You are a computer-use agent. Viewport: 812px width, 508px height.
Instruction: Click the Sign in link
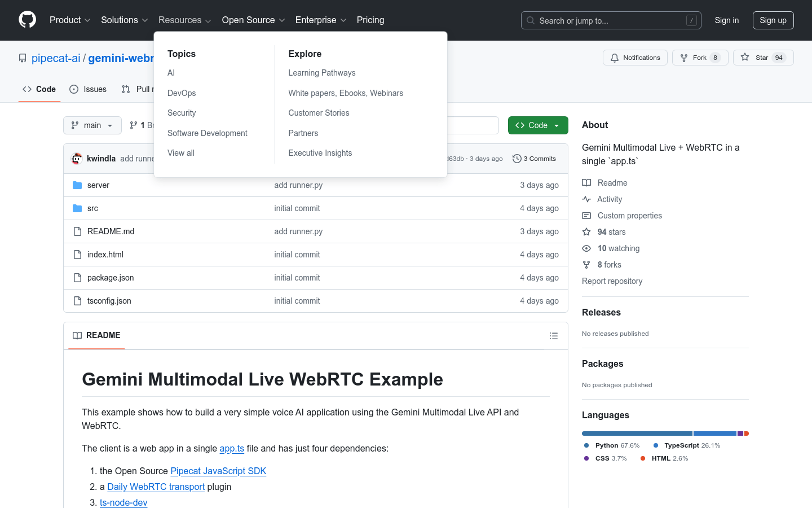point(727,20)
